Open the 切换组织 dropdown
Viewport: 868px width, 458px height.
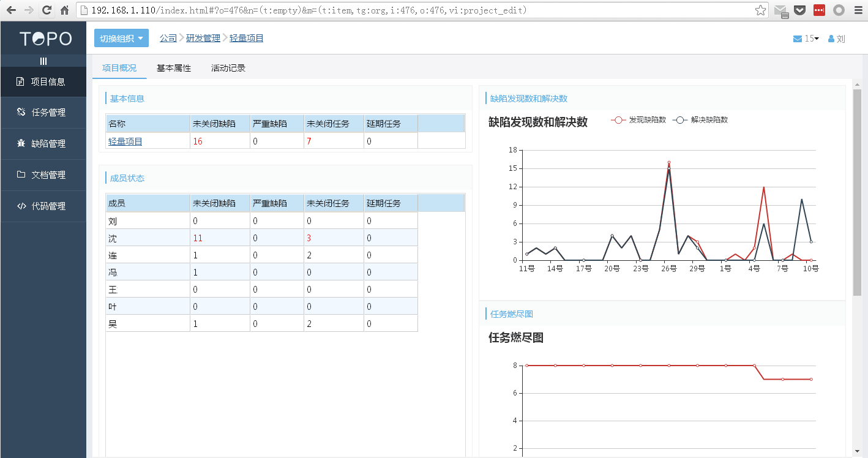(121, 37)
